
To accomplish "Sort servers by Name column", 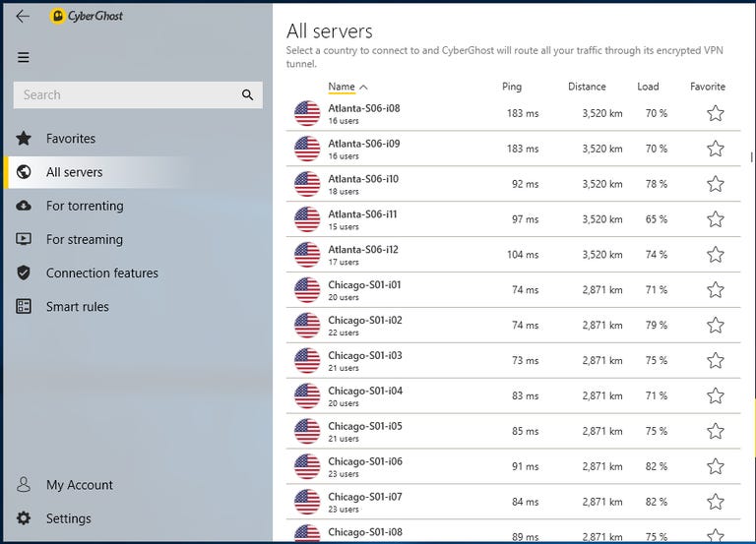I will [342, 87].
